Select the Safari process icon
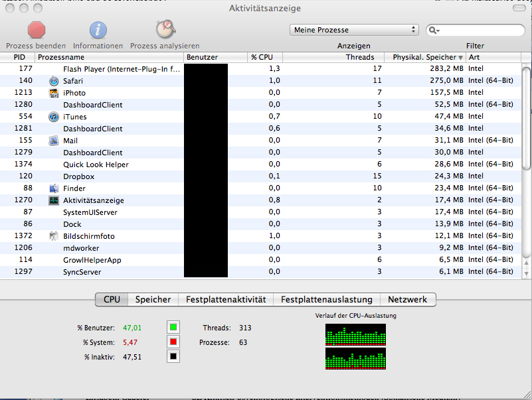The height and width of the screenshot is (400, 532). [x=54, y=81]
